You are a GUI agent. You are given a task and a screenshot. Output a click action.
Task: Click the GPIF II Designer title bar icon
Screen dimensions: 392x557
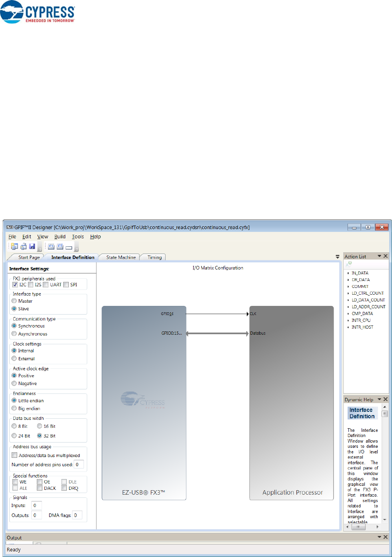point(10,227)
